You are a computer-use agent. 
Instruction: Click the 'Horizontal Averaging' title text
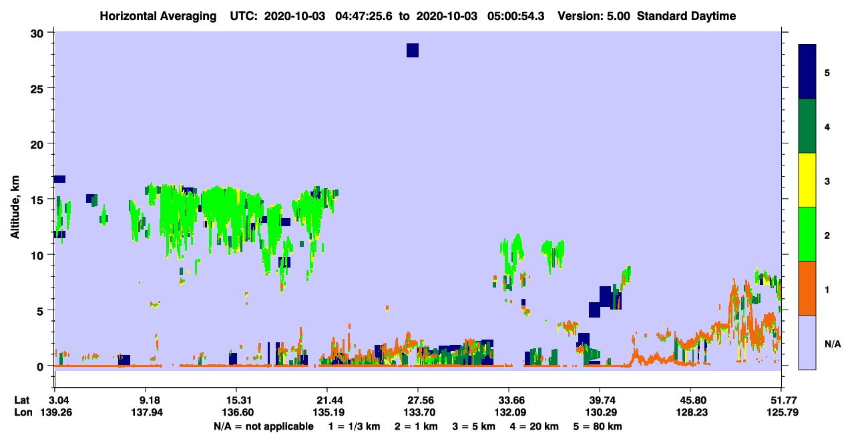pos(159,16)
